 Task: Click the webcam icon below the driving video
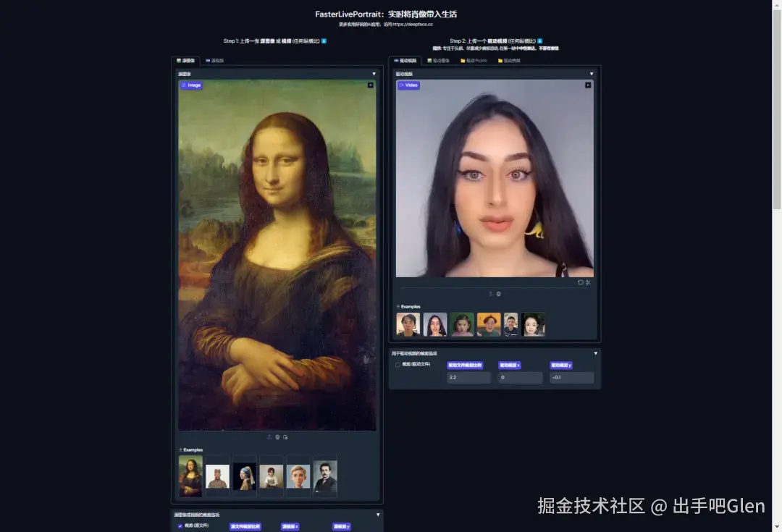tap(500, 293)
